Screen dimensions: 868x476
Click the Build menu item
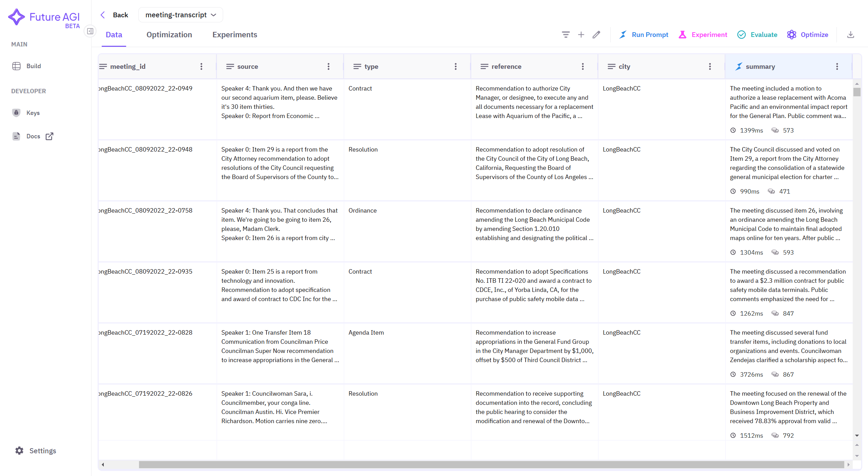[x=34, y=66]
